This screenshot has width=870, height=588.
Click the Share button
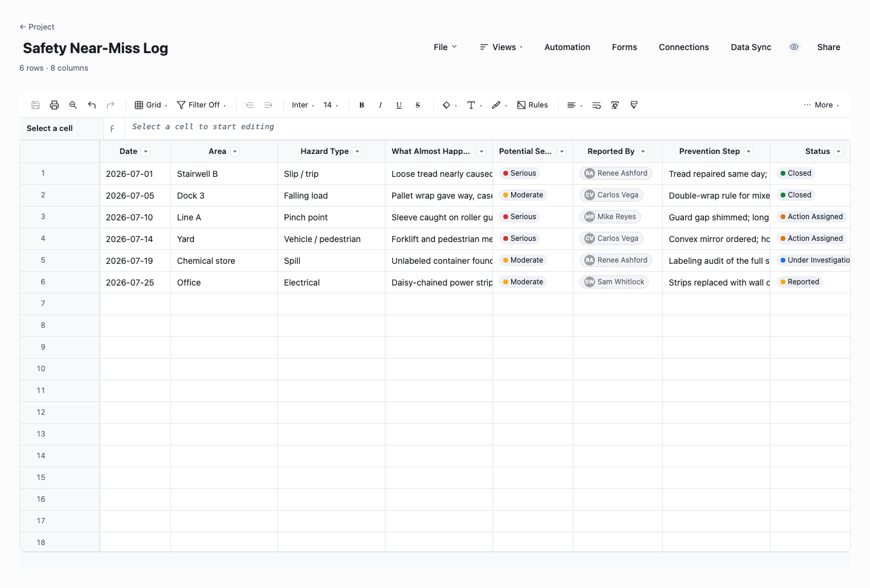click(829, 47)
